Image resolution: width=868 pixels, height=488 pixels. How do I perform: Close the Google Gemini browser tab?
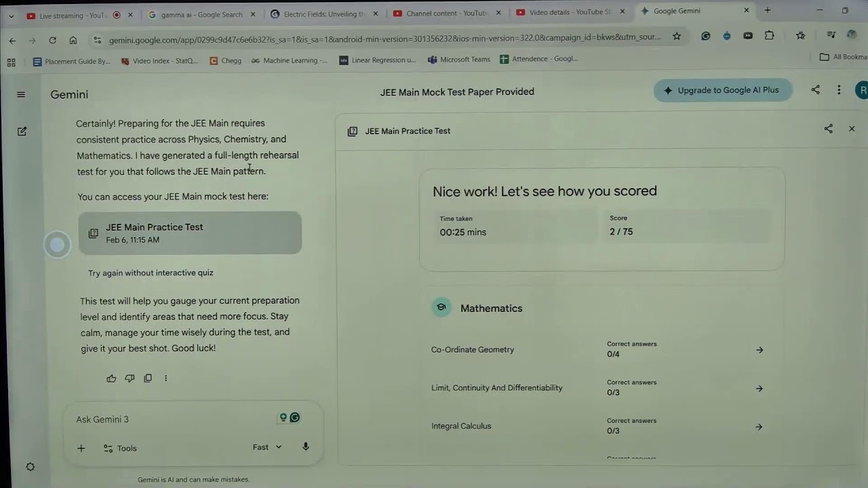[x=747, y=10]
